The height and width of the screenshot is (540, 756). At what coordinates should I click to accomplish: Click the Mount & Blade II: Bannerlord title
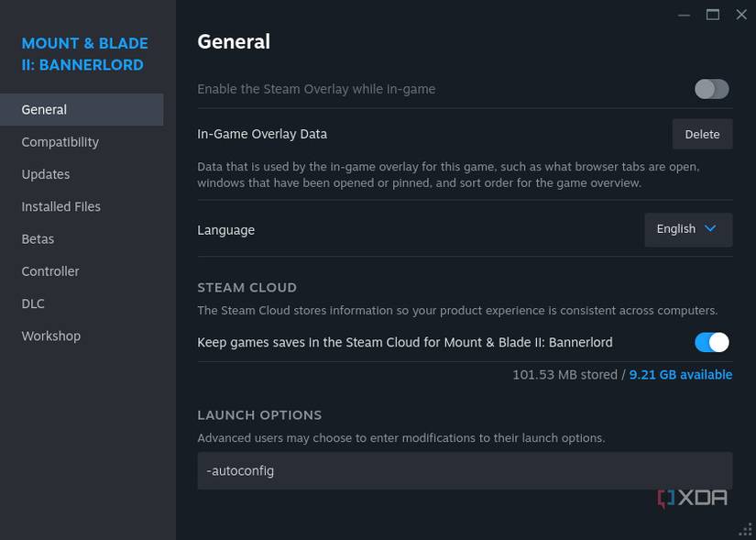(84, 54)
